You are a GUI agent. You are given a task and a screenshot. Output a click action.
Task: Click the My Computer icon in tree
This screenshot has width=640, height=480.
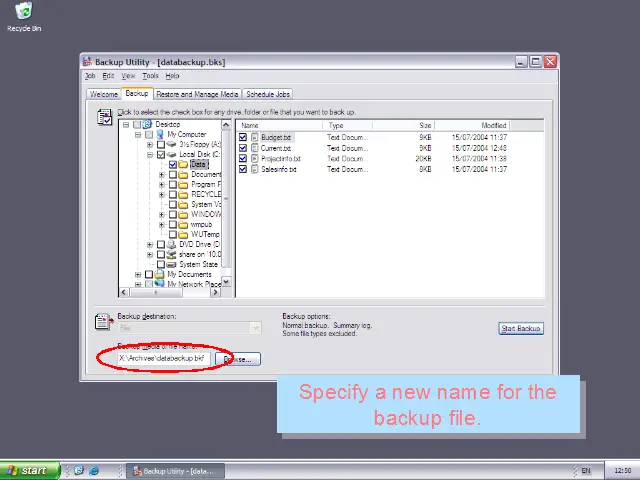click(160, 134)
